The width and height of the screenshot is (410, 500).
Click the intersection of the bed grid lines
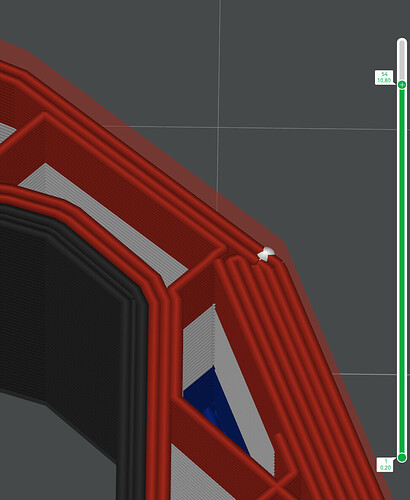(x=218, y=127)
